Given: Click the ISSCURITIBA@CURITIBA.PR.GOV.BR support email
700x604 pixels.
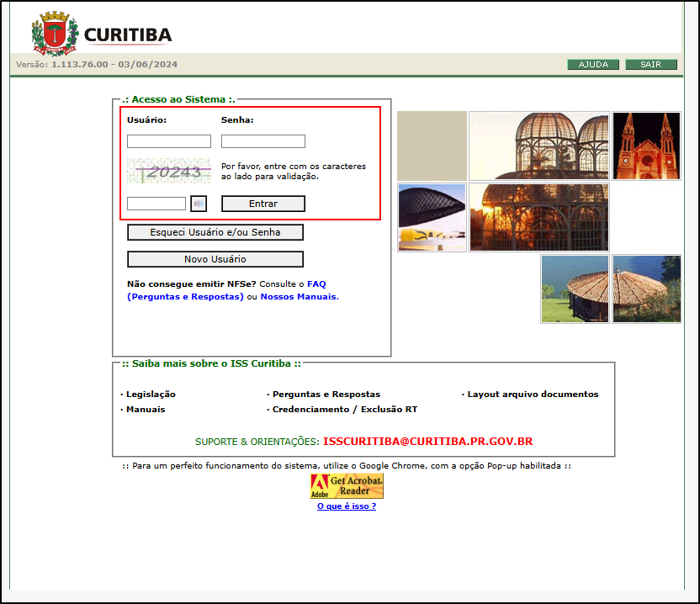Looking at the screenshot, I should point(427,442).
